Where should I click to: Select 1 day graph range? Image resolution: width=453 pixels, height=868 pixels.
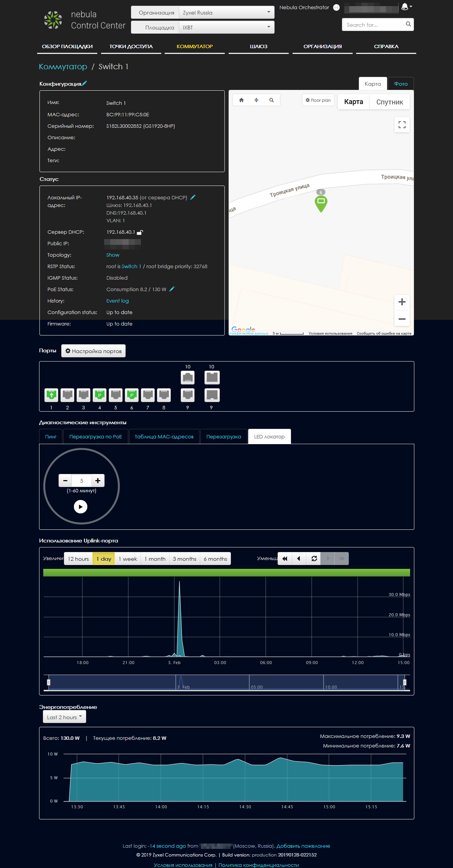tap(104, 559)
